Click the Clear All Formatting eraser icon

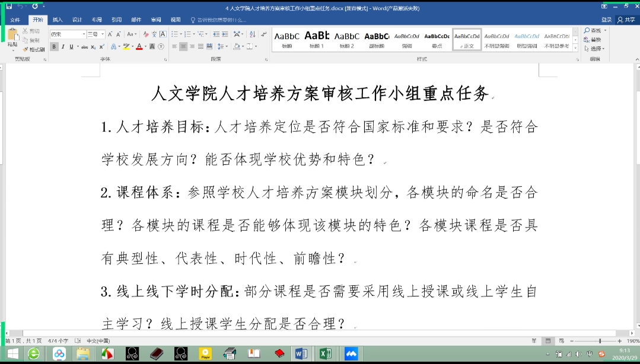click(x=145, y=34)
